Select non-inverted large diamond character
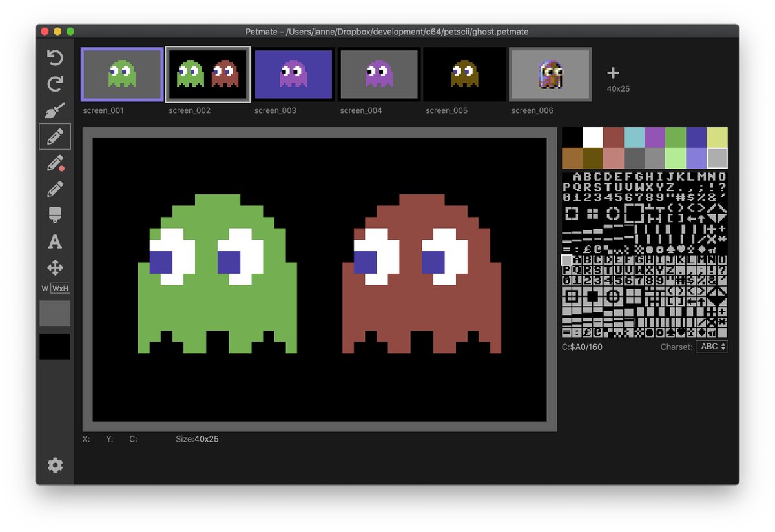The height and width of the screenshot is (532, 775). pyautogui.click(x=717, y=214)
